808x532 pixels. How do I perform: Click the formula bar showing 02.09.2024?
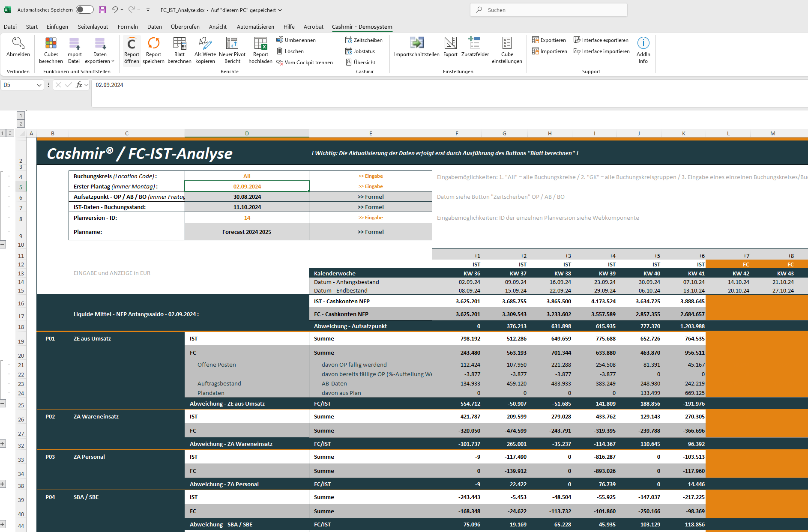[450, 93]
